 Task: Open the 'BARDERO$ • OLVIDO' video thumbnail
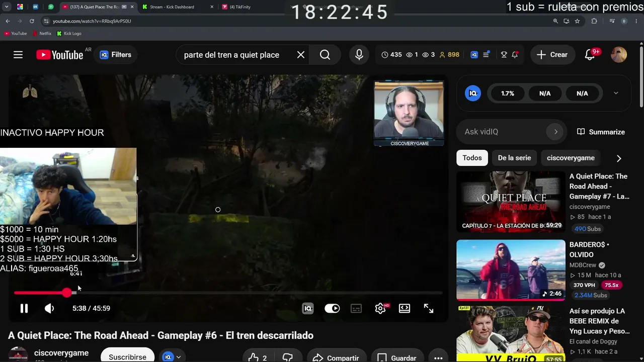(x=511, y=270)
